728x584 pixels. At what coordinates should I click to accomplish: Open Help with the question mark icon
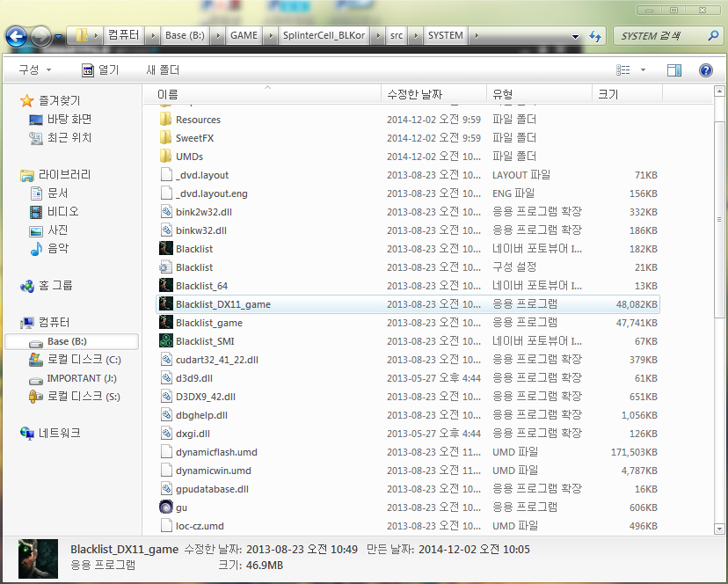pyautogui.click(x=706, y=69)
